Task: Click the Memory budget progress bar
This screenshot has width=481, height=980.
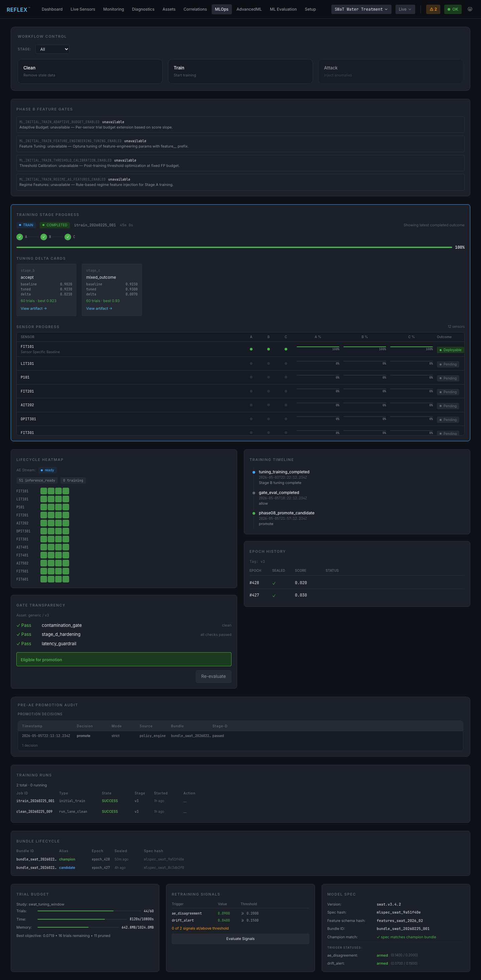Action: tap(78, 927)
